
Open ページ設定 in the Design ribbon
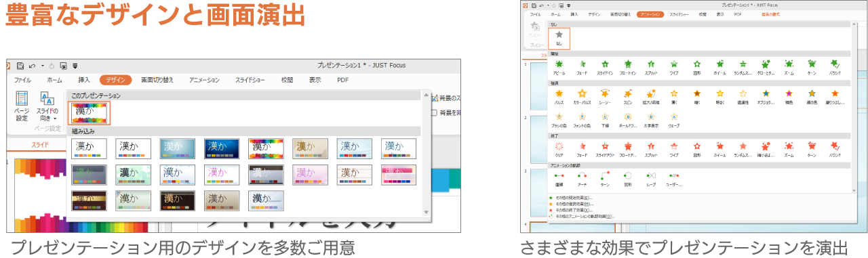[x=22, y=106]
